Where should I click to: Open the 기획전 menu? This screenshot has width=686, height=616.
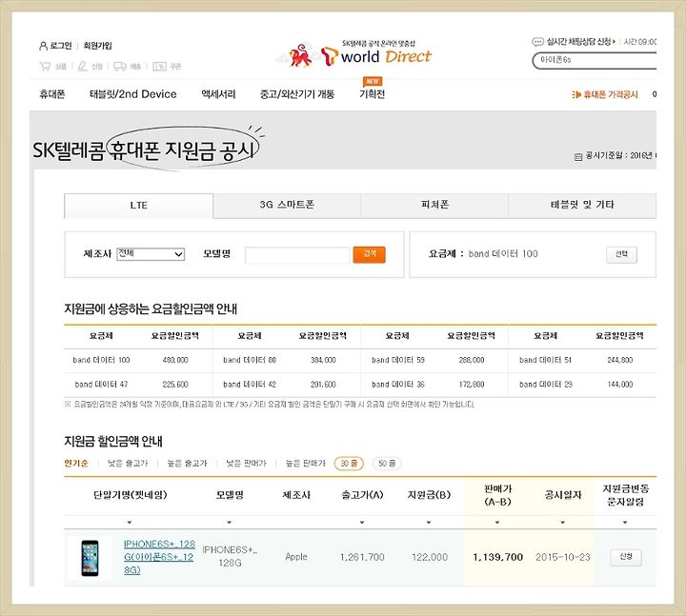372,94
